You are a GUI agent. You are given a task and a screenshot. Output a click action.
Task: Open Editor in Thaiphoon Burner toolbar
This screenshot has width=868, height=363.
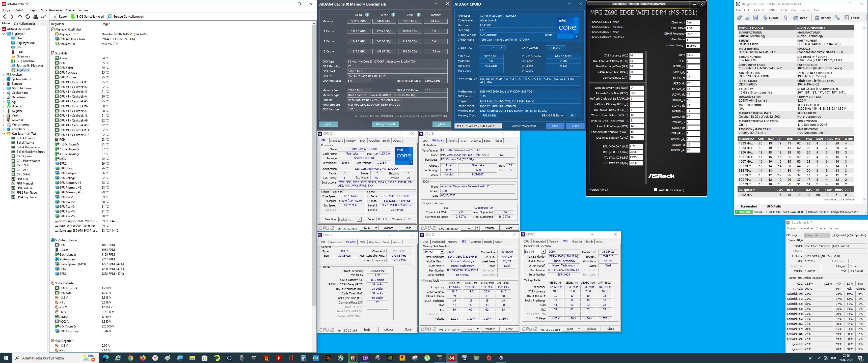(x=852, y=18)
